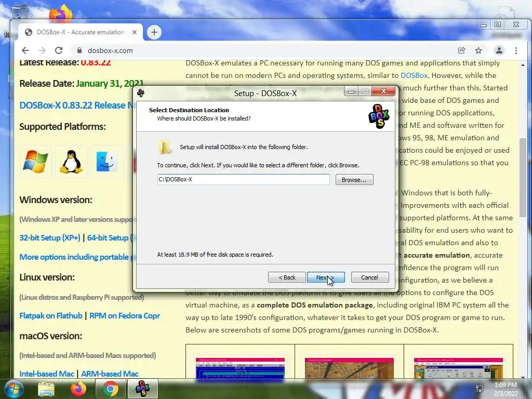The width and height of the screenshot is (532, 399).
Task: Minimize the Setup - DOSBox-X dialog
Action: (351, 91)
